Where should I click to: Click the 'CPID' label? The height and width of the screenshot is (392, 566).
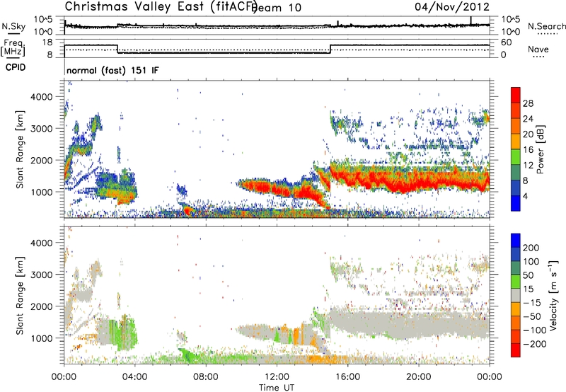click(16, 67)
